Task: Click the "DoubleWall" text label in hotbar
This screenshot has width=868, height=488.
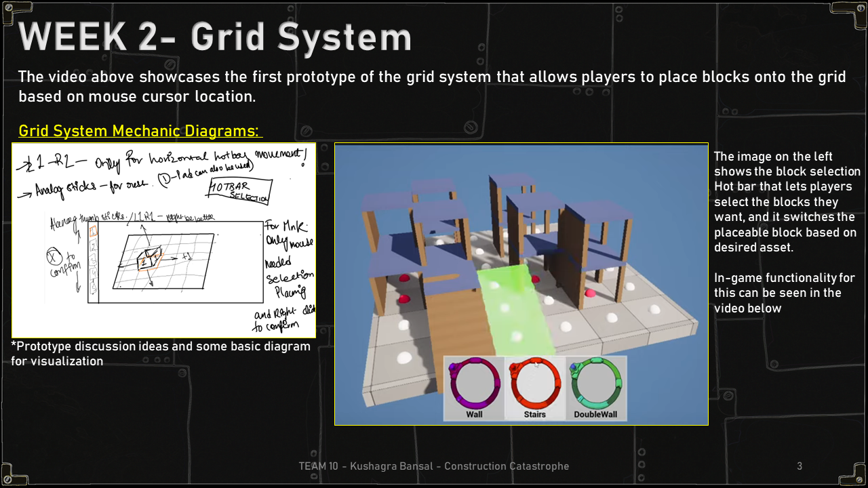Action: click(595, 414)
